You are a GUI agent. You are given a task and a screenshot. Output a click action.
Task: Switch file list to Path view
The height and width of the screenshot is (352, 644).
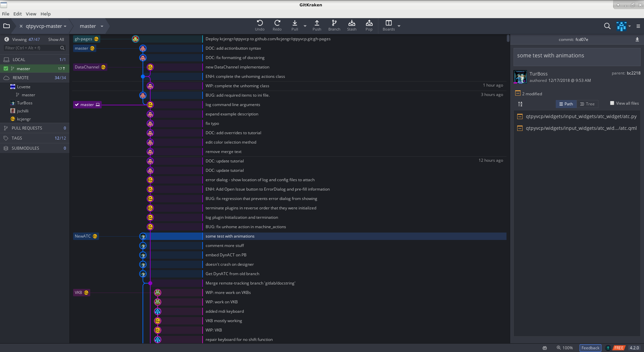566,104
